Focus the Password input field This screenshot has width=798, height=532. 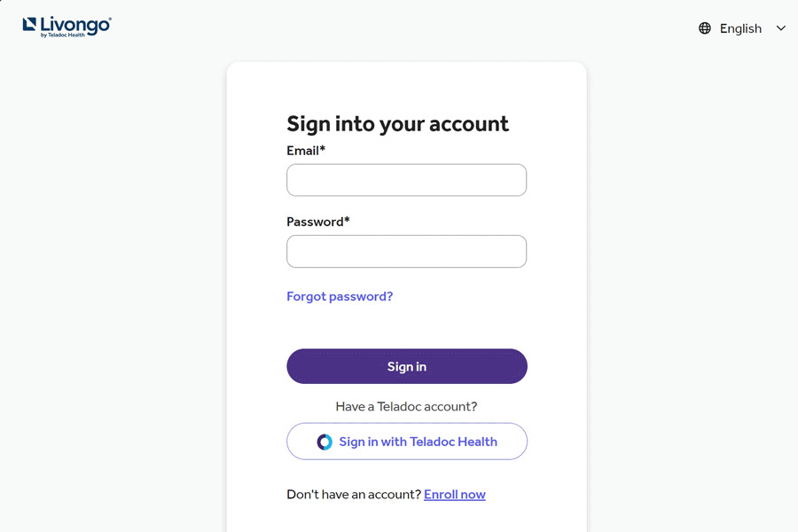(x=406, y=252)
